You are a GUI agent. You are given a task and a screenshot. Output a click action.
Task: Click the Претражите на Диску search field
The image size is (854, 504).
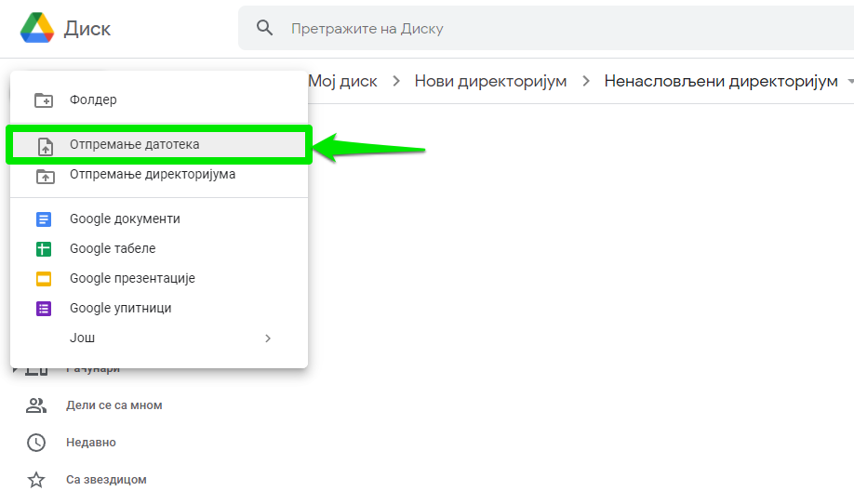[x=546, y=28]
